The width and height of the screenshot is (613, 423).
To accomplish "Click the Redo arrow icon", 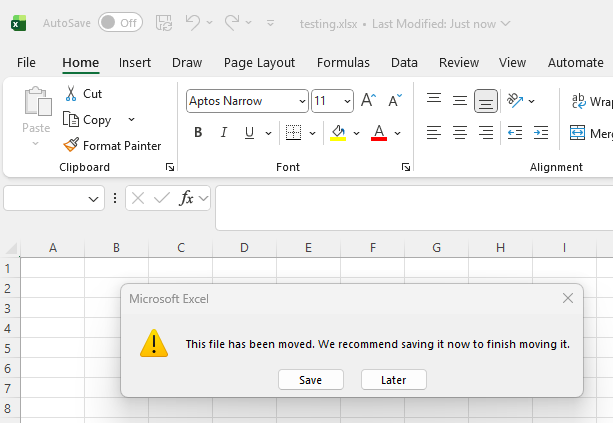I will click(x=231, y=23).
